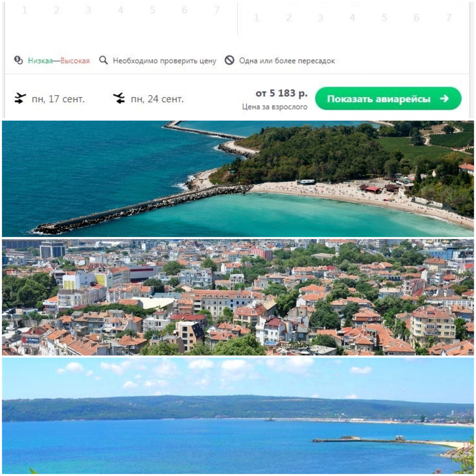476x476 pixels.
Task: Click the no-entry icon beside Одна или более пересадок
Action: (229, 60)
